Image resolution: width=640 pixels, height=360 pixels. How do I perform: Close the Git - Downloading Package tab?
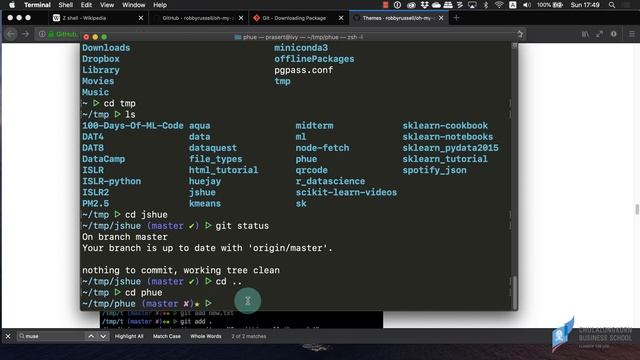click(341, 18)
